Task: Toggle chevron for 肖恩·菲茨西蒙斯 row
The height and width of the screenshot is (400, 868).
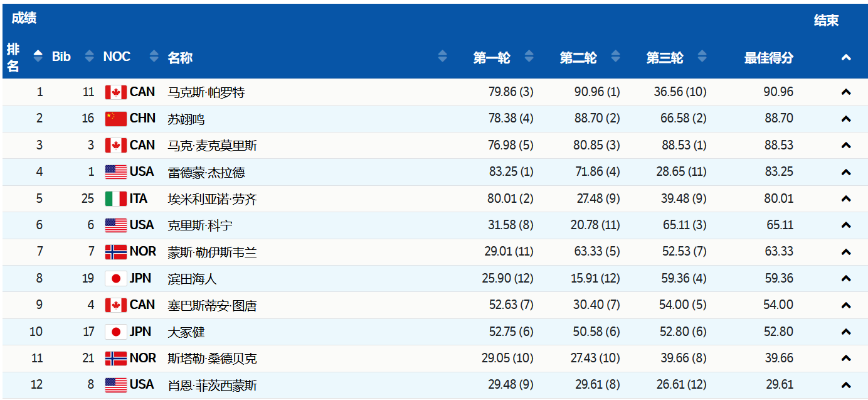Action: (846, 385)
